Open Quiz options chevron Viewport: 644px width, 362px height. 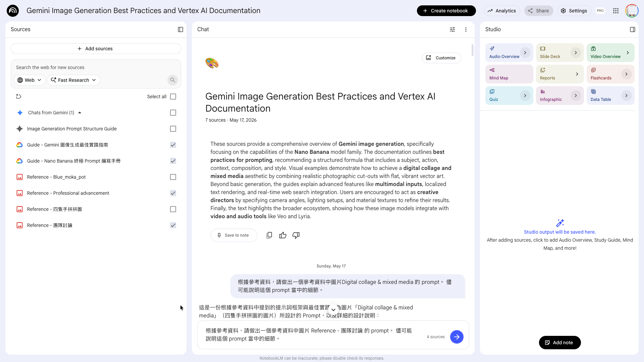click(x=525, y=96)
